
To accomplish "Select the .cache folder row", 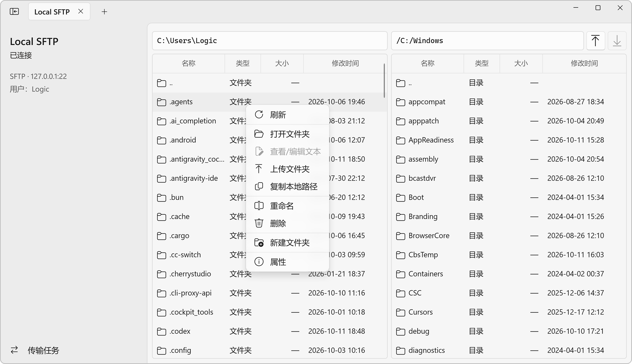I will pos(270,217).
